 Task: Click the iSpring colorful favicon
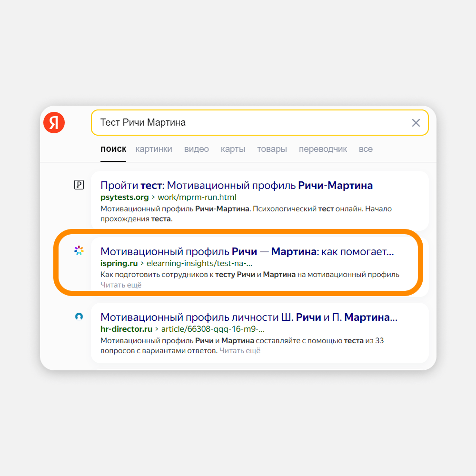pos(79,250)
